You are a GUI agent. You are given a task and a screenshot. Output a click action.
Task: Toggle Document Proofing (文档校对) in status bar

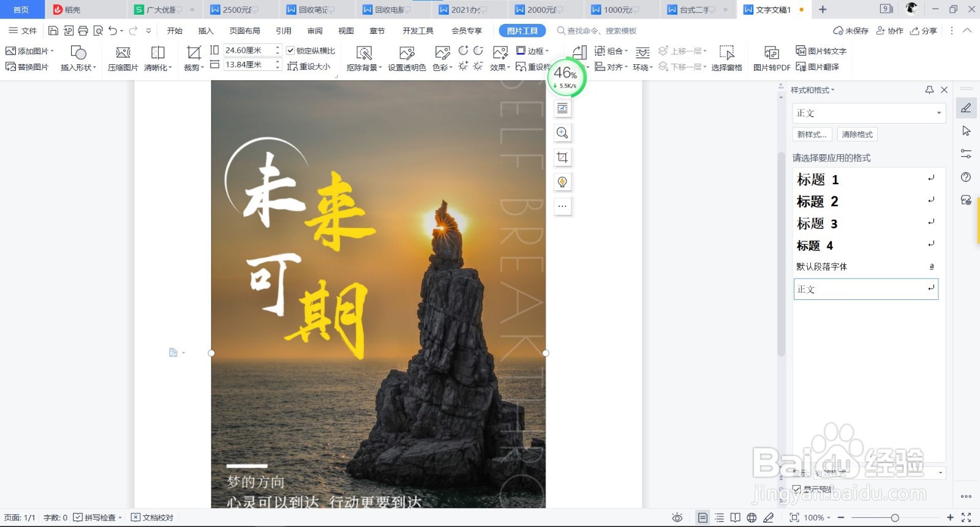(153, 518)
